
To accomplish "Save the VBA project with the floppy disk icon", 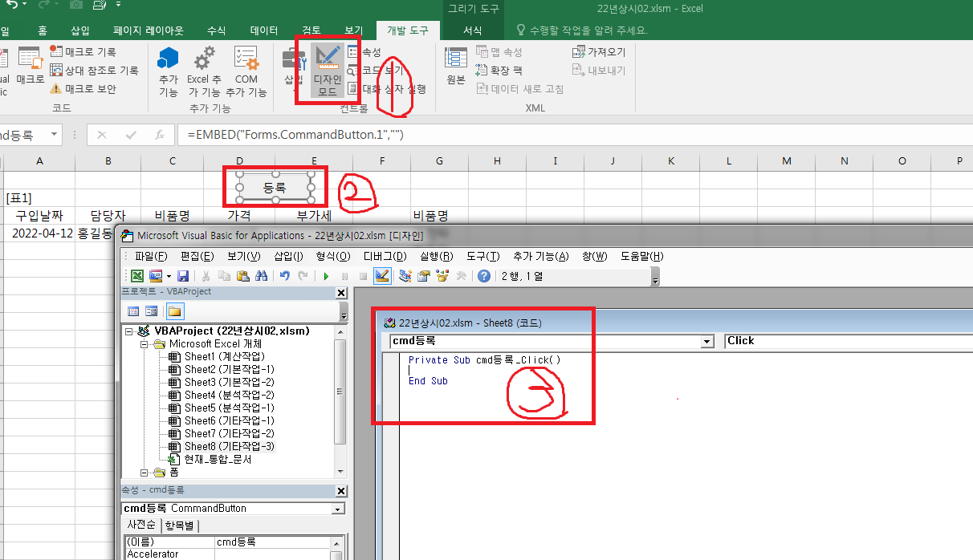I will [x=183, y=276].
